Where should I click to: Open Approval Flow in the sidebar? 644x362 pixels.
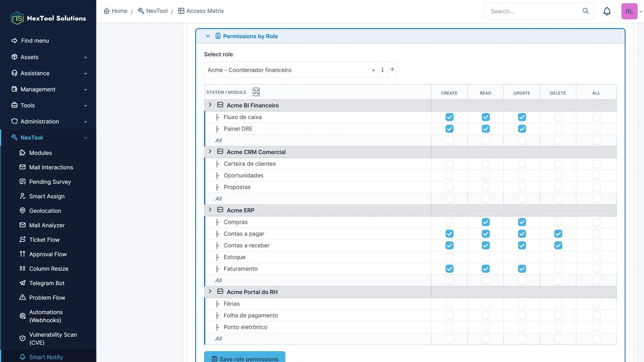(x=47, y=254)
